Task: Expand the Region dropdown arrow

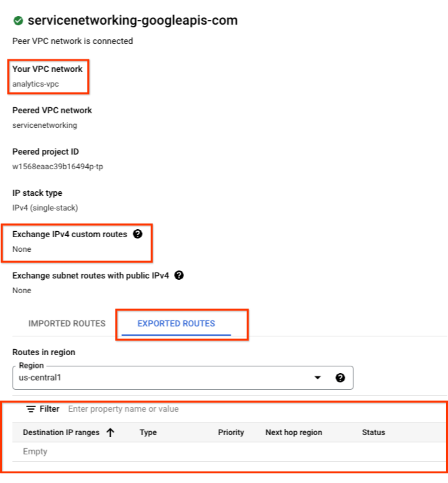Action: pos(317,378)
